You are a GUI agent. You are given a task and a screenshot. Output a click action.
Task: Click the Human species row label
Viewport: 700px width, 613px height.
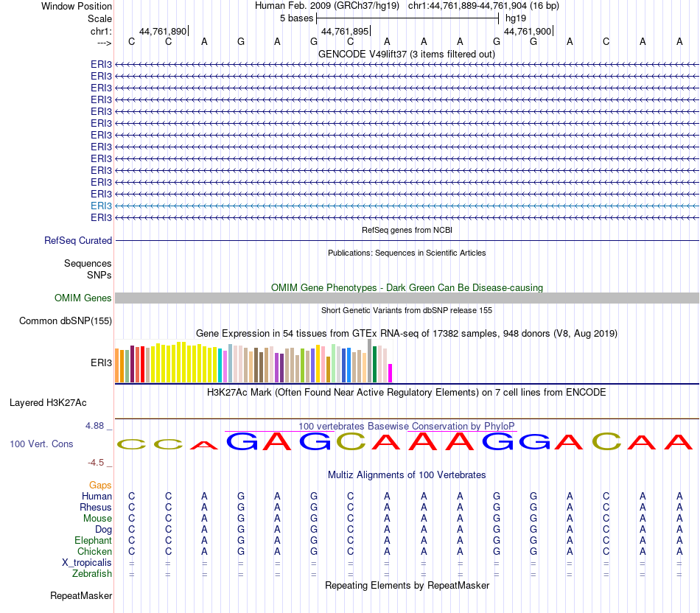[x=97, y=497]
